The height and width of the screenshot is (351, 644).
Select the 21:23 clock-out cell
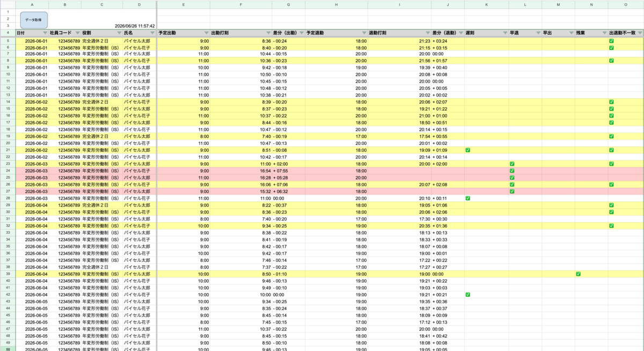pos(399,41)
